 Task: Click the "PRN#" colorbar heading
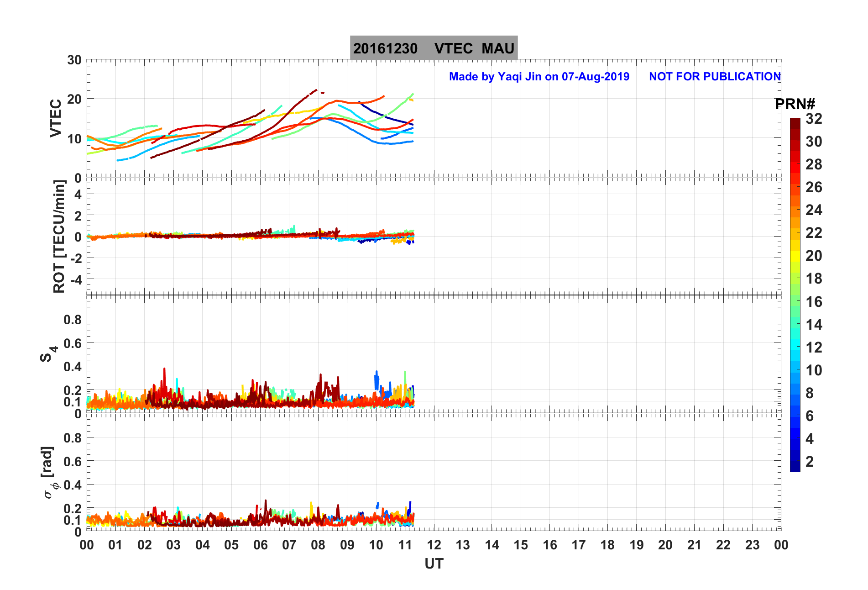tap(795, 104)
